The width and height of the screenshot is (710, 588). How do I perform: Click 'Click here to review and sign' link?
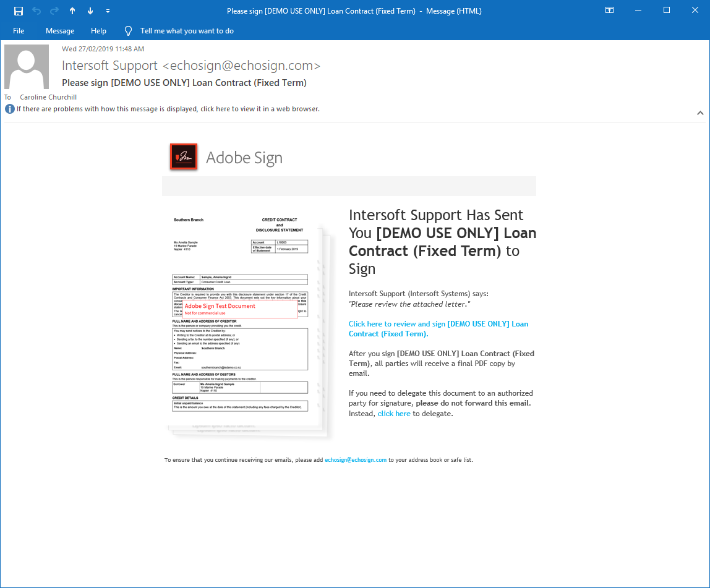(x=438, y=329)
